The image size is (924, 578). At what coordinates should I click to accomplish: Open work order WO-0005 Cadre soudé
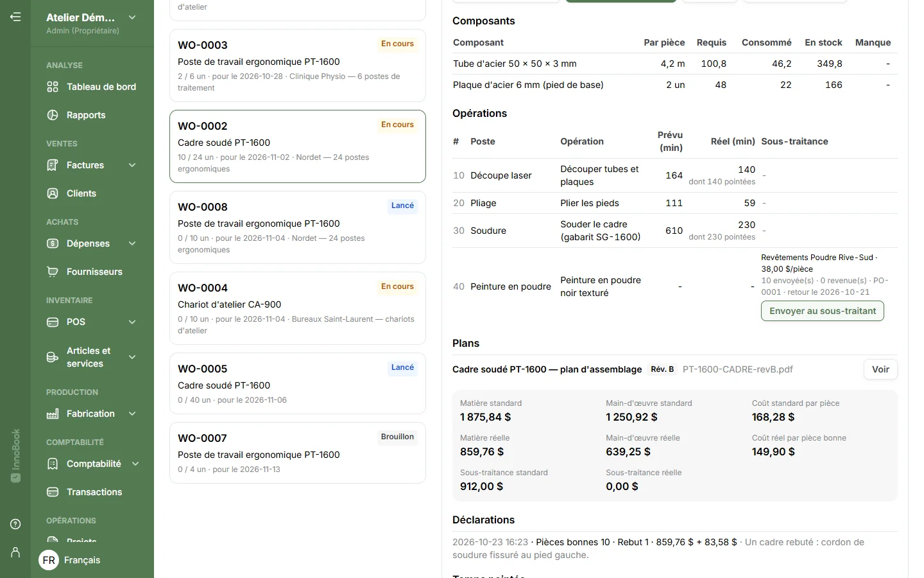click(298, 383)
